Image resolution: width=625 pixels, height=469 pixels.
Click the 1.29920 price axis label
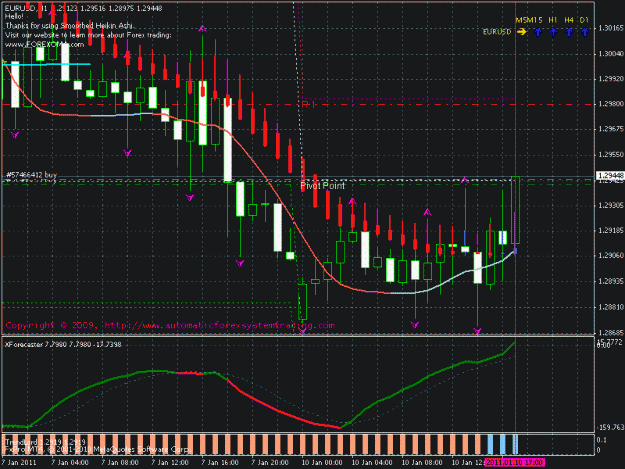(610, 78)
